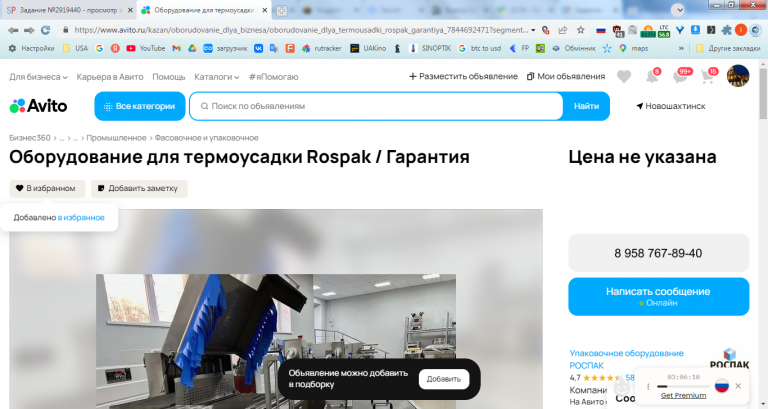
Task: Click the Russian flag in the VPN widget
Action: 721,385
